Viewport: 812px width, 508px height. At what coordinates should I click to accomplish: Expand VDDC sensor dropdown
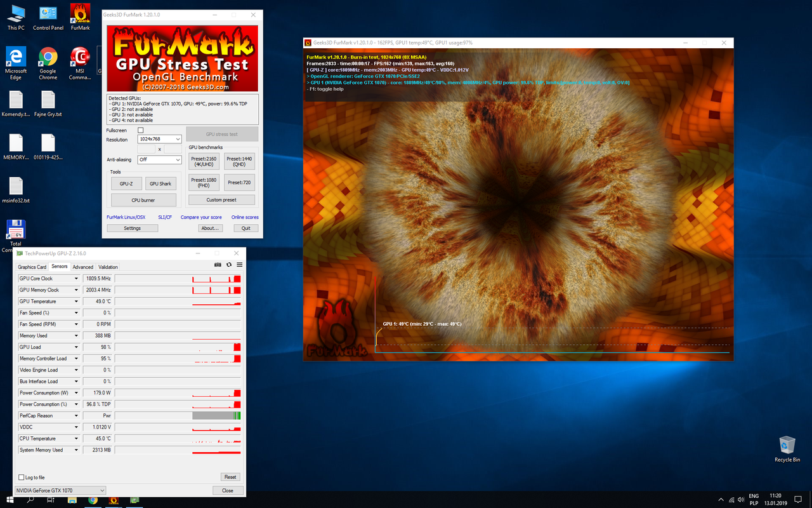76,427
